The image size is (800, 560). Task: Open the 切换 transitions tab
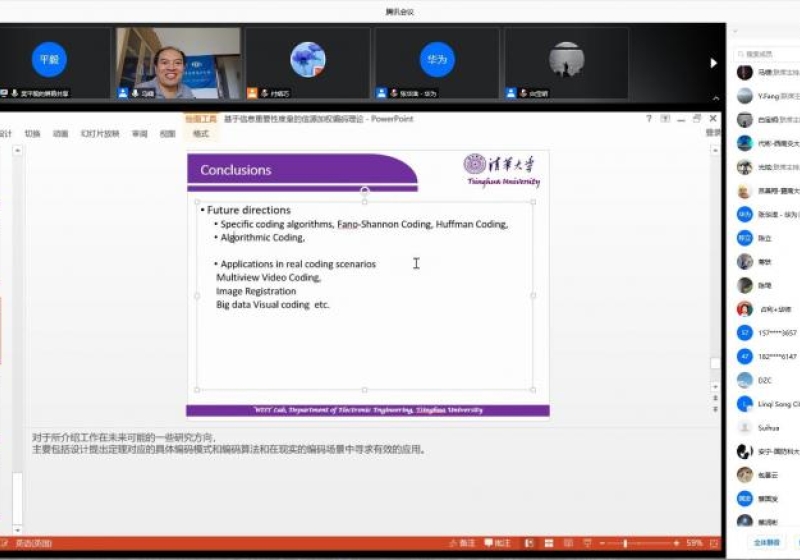click(33, 133)
